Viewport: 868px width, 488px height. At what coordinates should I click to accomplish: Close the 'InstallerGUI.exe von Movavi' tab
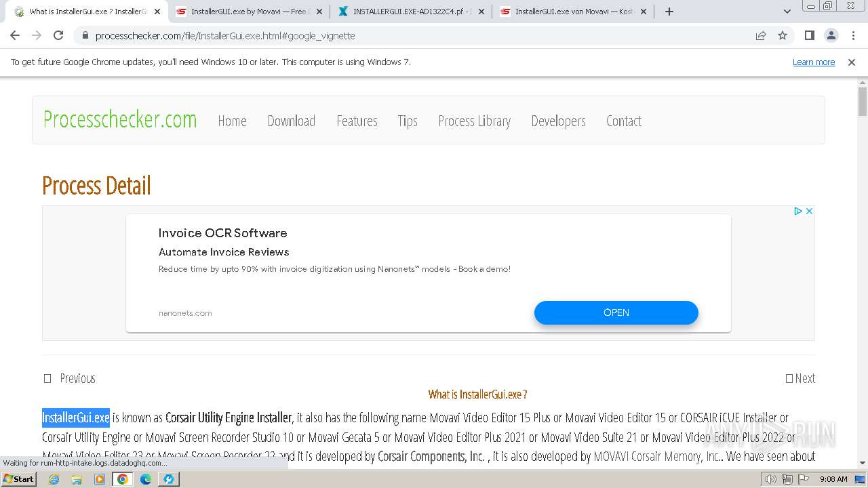point(644,12)
